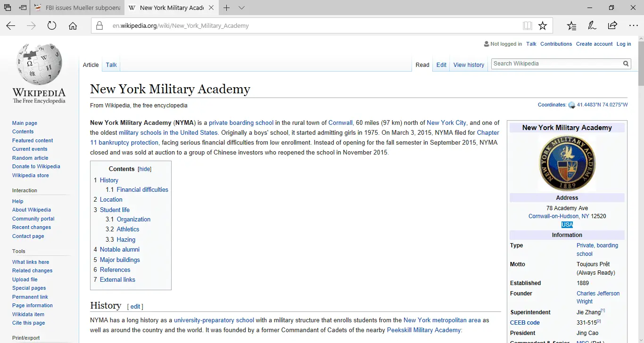This screenshot has height=343, width=644.
Task: Open the new tab plus button
Action: (x=227, y=8)
